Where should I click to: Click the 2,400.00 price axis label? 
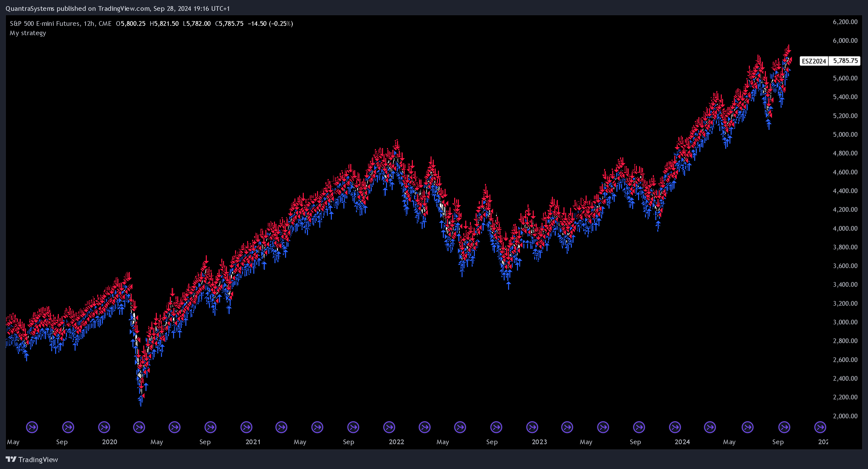[845, 378]
